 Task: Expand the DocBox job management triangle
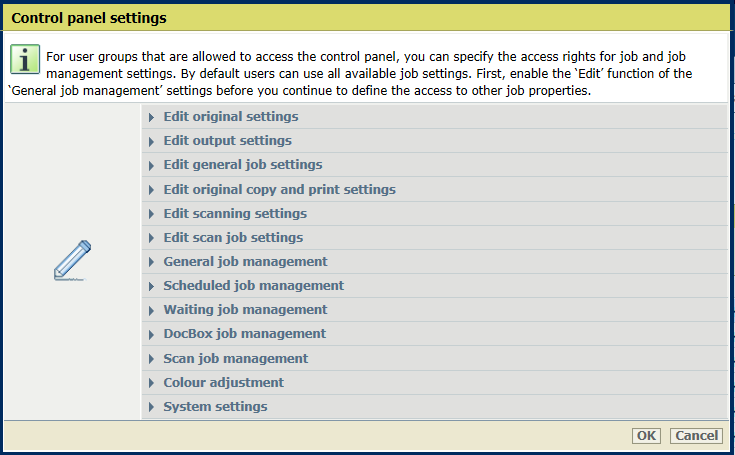(151, 334)
